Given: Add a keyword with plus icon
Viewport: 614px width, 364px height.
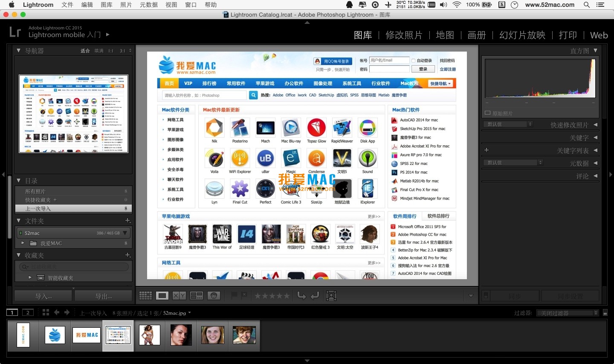Looking at the screenshot, I should pyautogui.click(x=487, y=150).
